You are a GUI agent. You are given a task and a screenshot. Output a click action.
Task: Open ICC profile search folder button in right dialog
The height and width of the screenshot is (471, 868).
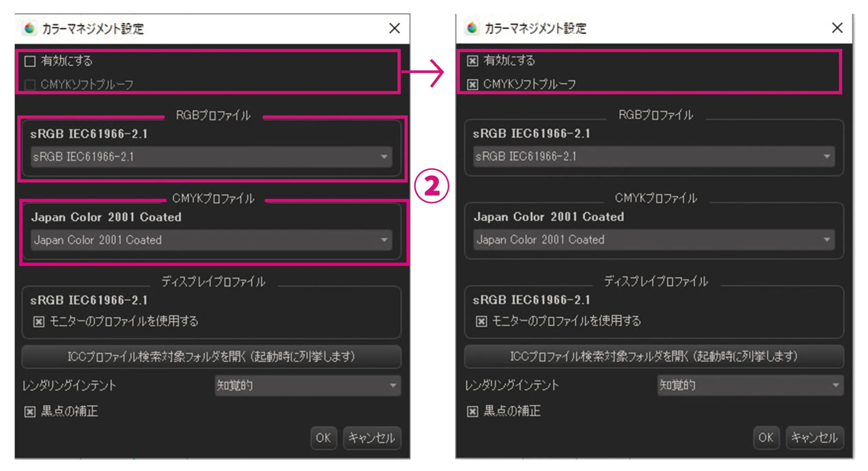click(x=654, y=356)
